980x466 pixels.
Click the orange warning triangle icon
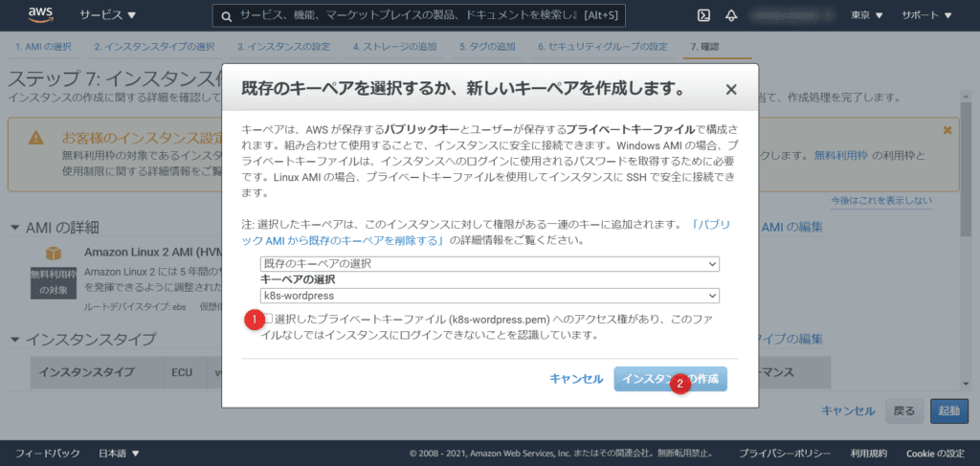pyautogui.click(x=35, y=137)
